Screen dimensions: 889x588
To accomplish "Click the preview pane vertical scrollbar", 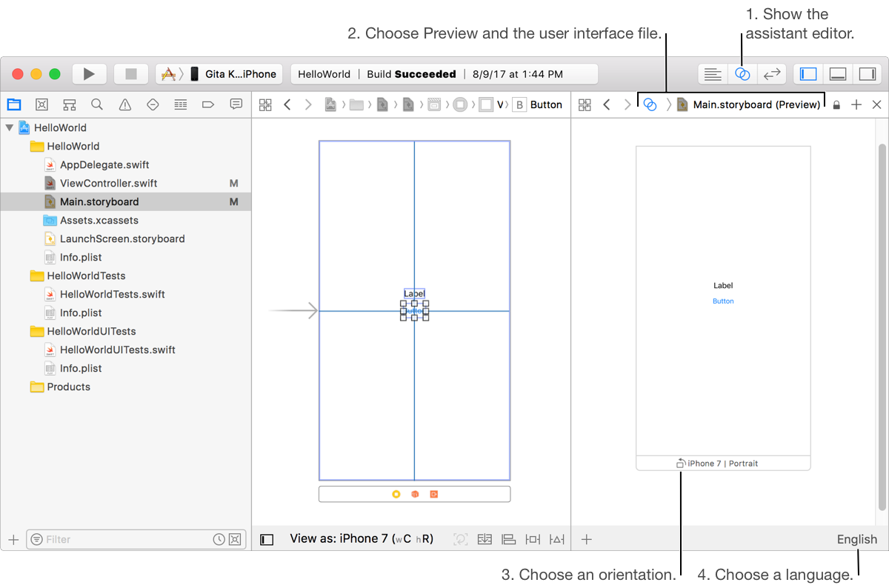I will click(882, 326).
